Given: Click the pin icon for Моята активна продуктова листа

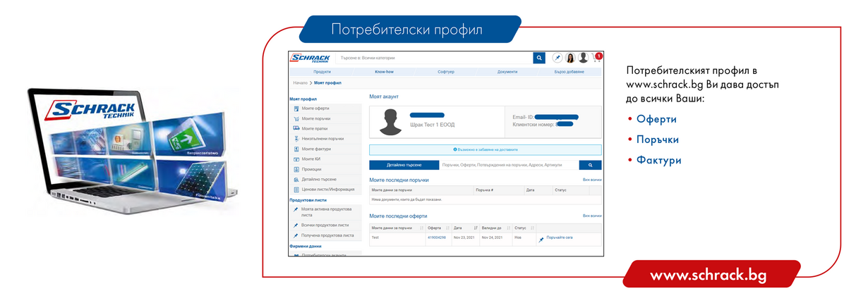Looking at the screenshot, I should coord(296,210).
